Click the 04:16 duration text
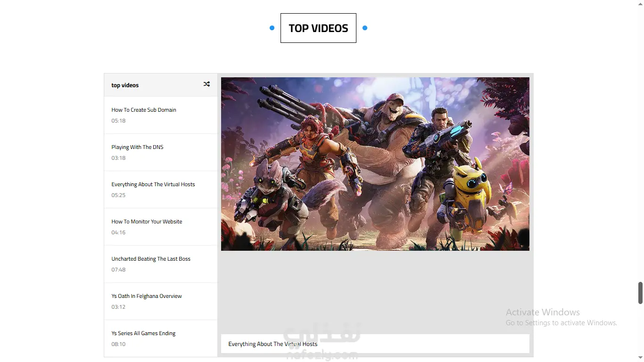The height and width of the screenshot is (362, 644). pyautogui.click(x=118, y=232)
